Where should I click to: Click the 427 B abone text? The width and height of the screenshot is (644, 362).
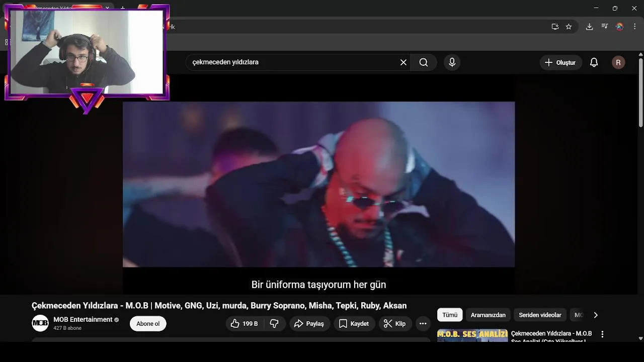click(67, 328)
